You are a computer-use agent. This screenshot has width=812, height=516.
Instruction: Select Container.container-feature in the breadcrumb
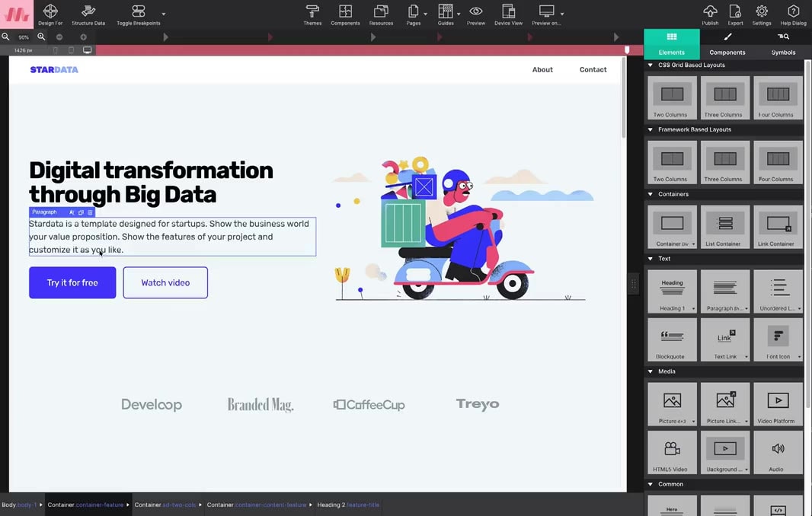coord(85,505)
